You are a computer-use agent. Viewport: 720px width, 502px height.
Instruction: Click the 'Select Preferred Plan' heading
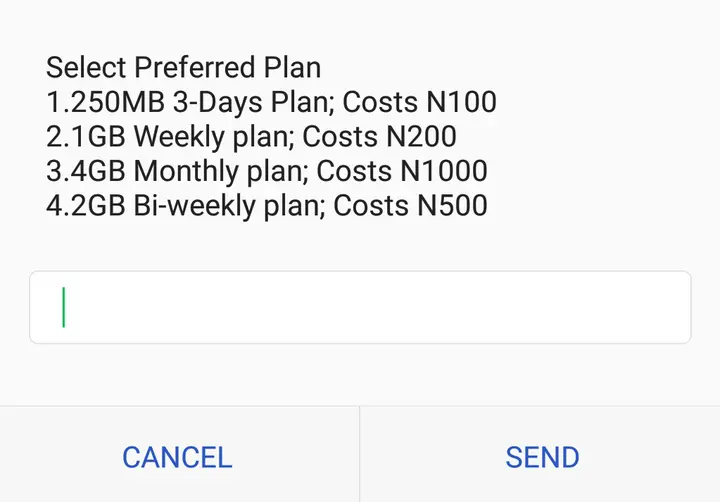click(183, 68)
